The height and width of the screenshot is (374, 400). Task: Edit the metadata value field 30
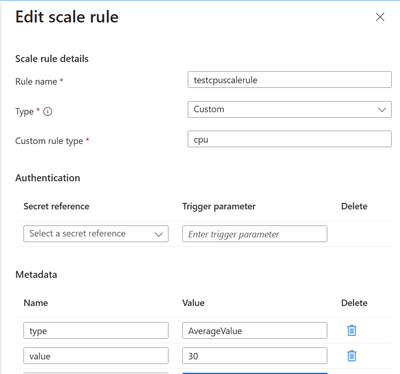tap(255, 356)
